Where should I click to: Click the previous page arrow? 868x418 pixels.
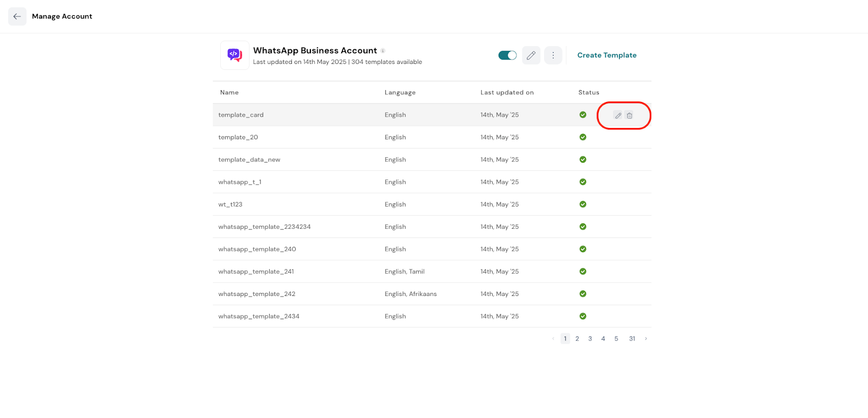coord(553,339)
